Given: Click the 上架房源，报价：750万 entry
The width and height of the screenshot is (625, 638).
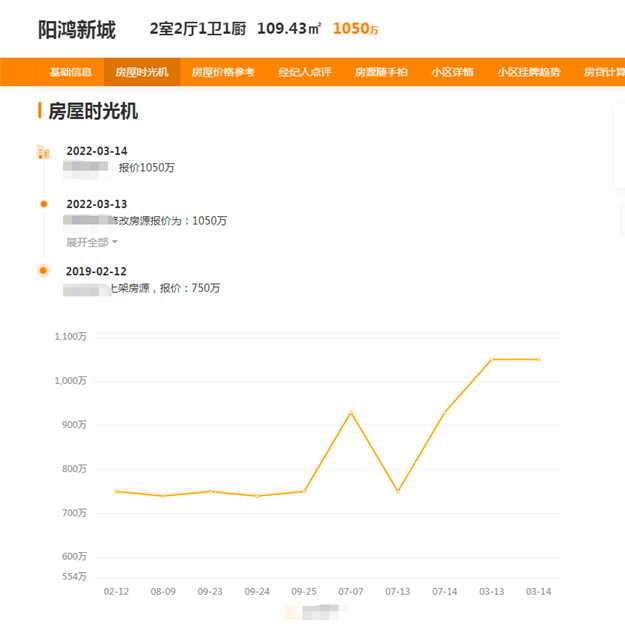Looking at the screenshot, I should (x=165, y=288).
